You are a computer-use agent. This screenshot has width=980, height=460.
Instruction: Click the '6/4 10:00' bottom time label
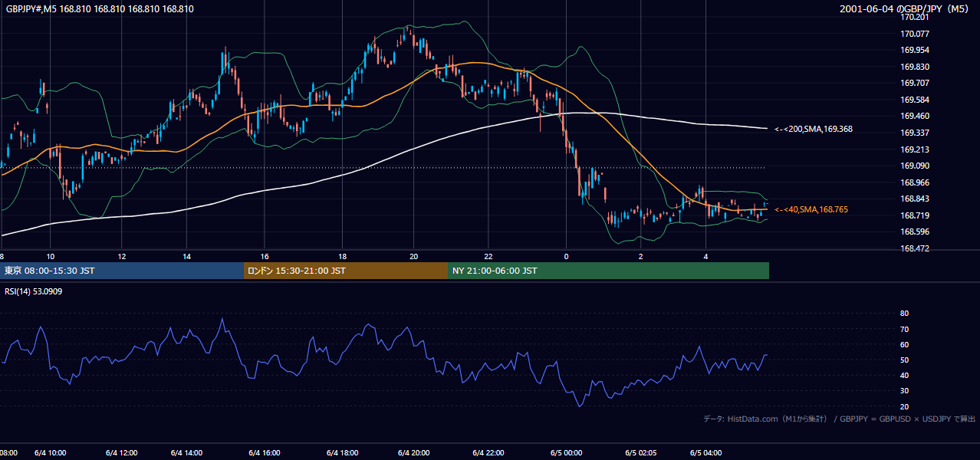pos(51,453)
